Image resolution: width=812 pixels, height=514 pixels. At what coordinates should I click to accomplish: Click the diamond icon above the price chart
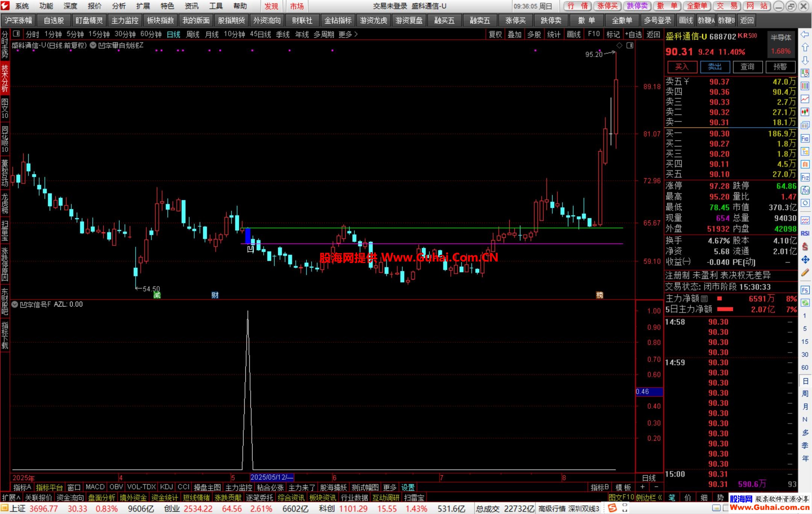(x=620, y=45)
